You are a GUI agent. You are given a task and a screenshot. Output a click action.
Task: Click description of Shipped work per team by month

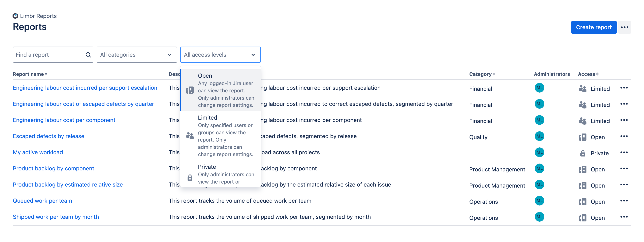(x=269, y=217)
